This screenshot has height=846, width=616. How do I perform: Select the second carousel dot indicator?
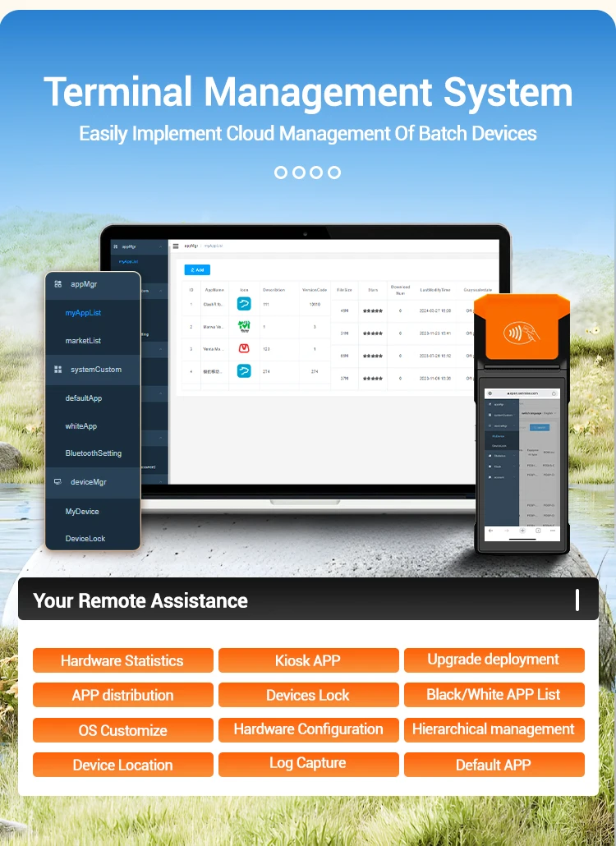click(298, 172)
